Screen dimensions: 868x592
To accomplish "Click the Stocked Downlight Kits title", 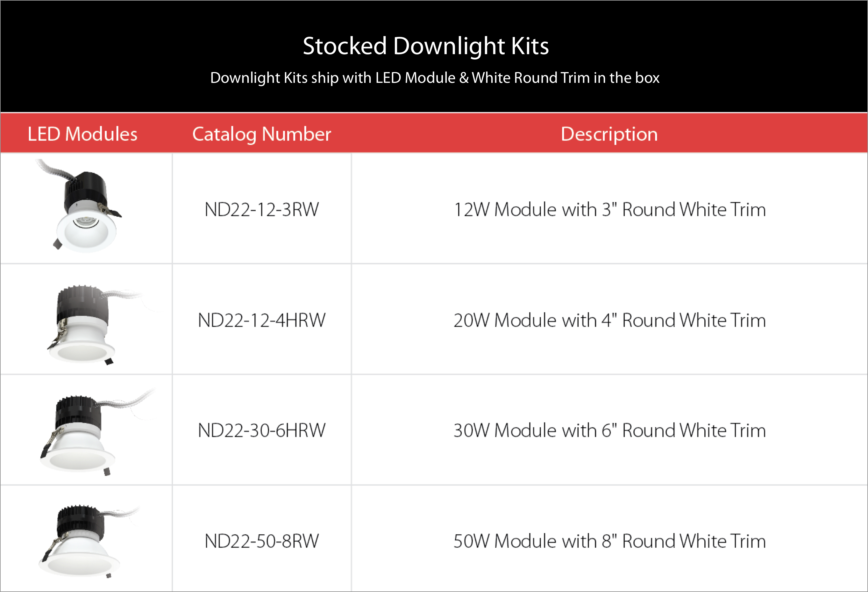I will point(426,46).
